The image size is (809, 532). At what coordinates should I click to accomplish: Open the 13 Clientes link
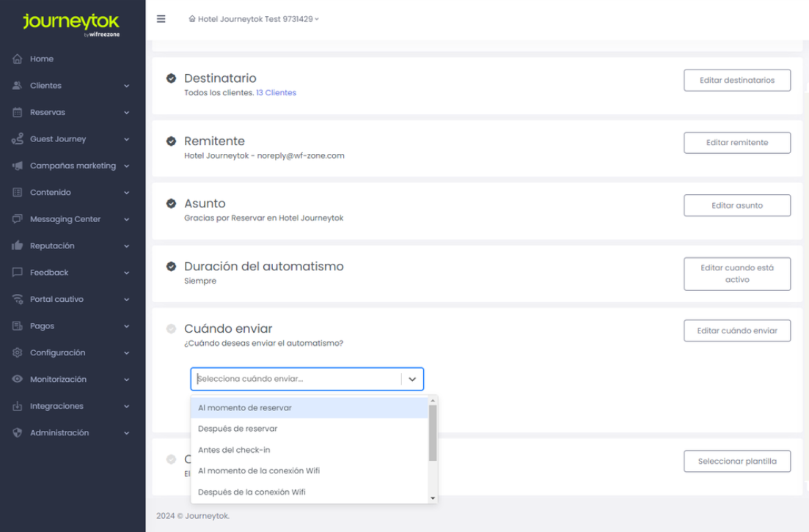pyautogui.click(x=276, y=93)
